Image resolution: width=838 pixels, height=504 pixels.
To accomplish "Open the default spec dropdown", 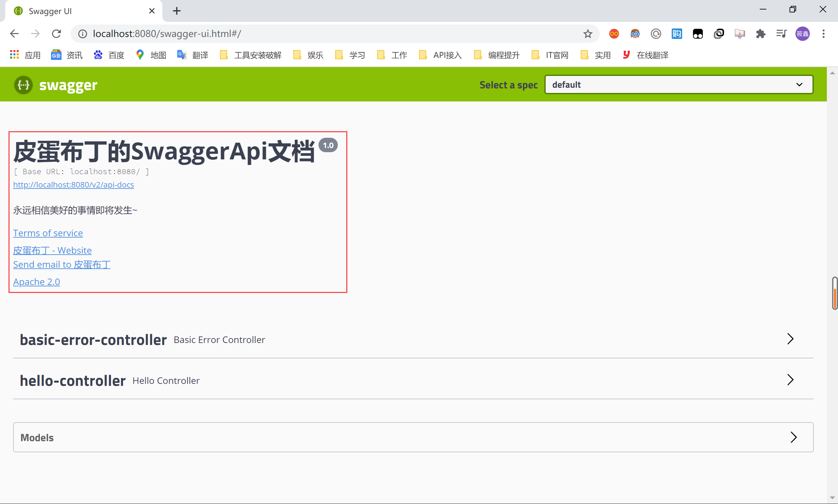I will (x=678, y=84).
